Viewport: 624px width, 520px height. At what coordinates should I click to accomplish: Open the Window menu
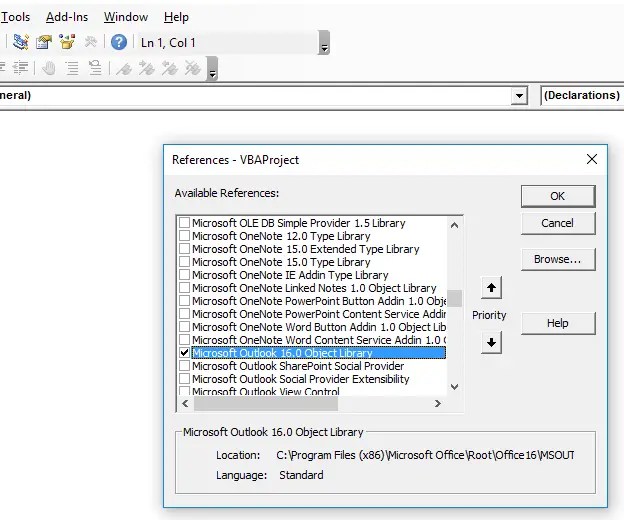(126, 17)
